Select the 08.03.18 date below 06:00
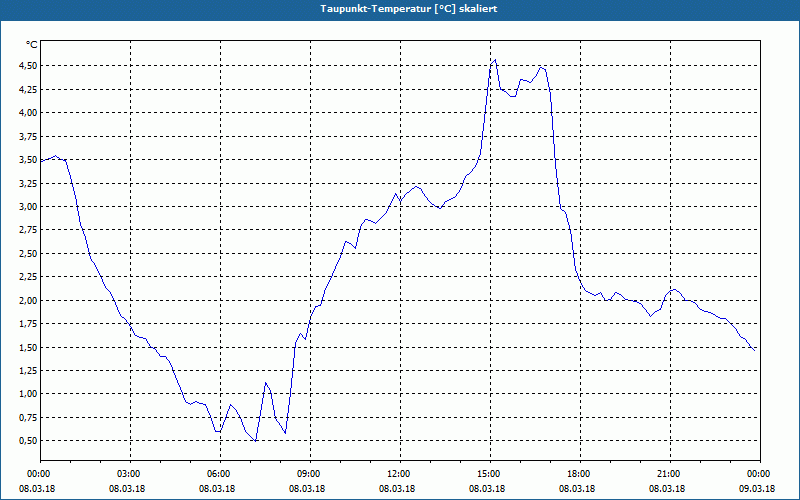The height and width of the screenshot is (500, 800). point(217,489)
